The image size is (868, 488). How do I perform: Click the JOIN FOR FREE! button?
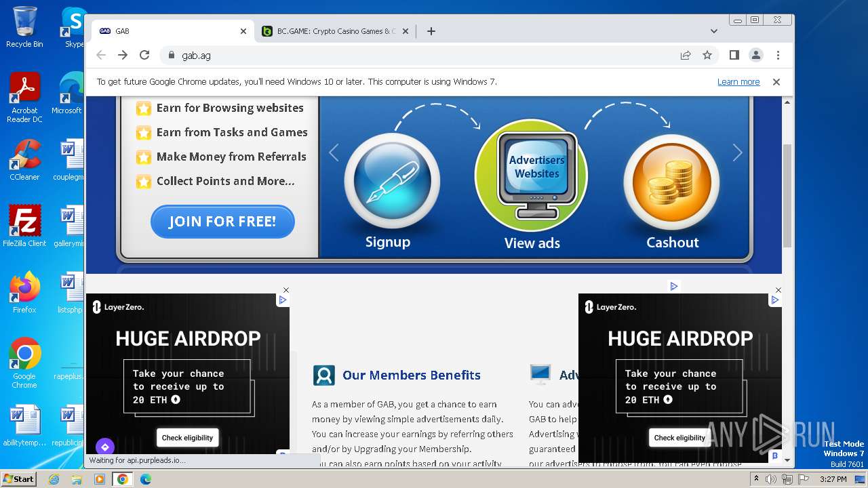[x=222, y=221]
